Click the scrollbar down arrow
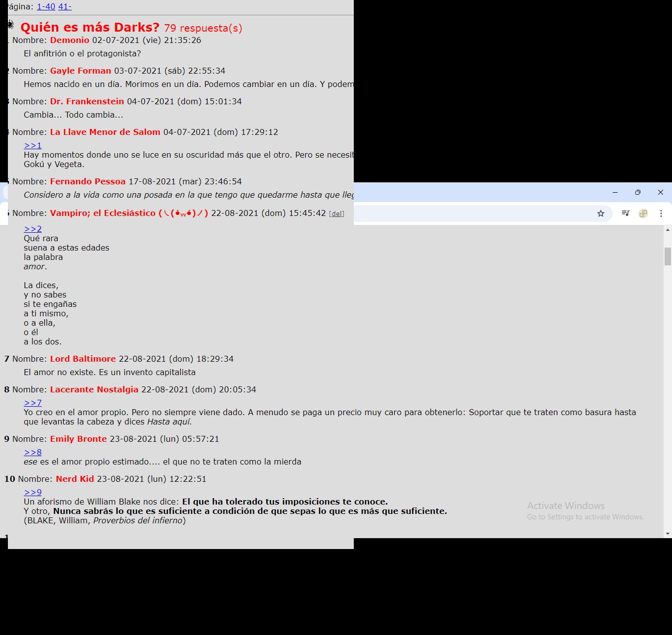672x635 pixels. pos(668,534)
